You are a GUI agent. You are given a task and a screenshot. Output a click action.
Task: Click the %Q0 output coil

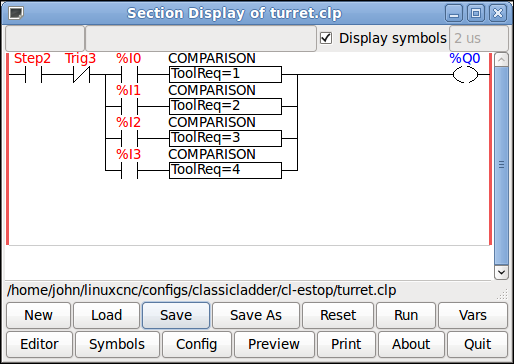[x=465, y=74]
